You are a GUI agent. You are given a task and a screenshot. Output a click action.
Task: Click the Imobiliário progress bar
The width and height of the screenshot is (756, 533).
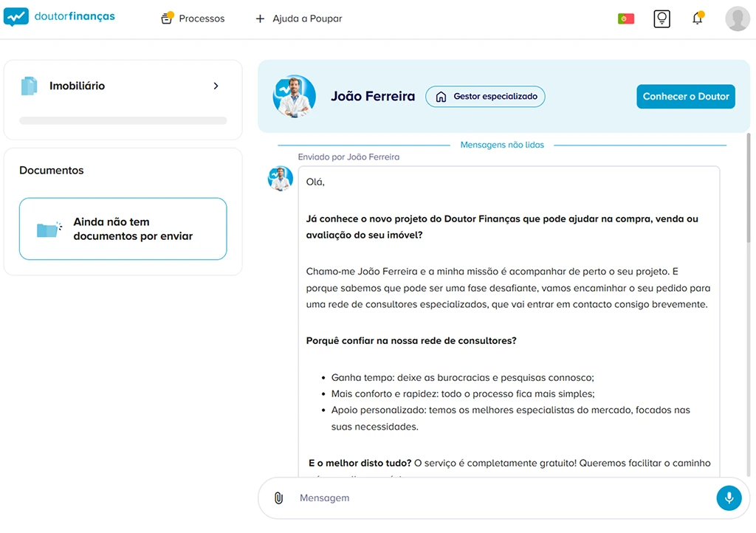click(123, 120)
